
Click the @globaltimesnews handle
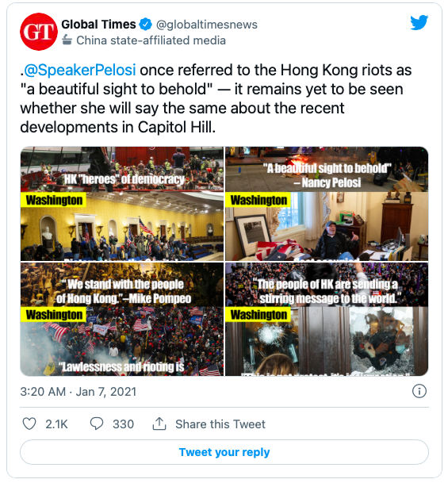tap(207, 25)
